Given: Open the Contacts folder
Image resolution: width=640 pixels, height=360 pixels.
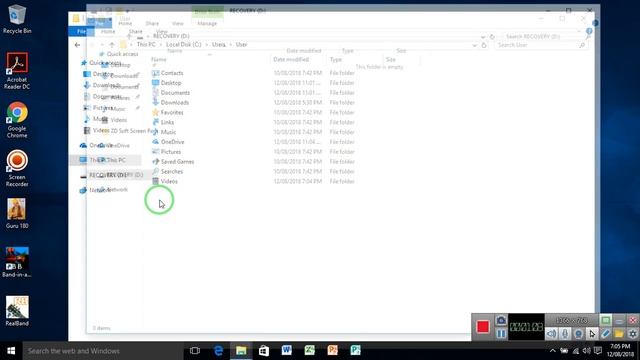Looking at the screenshot, I should click(172, 73).
